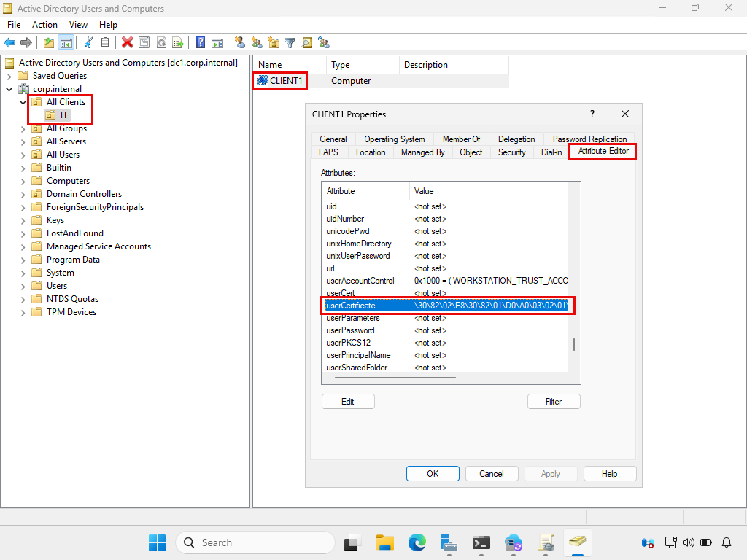Expand the Domain Controllers container
747x560 pixels.
(x=23, y=194)
